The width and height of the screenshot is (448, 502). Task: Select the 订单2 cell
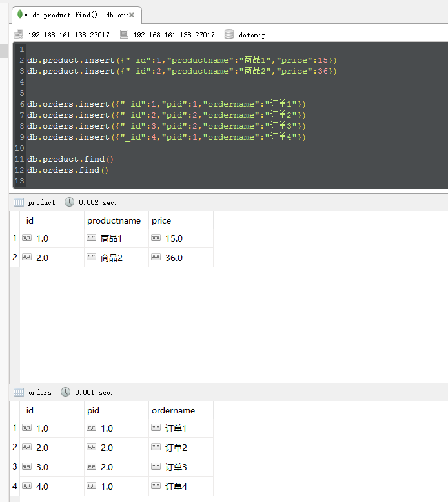click(181, 447)
